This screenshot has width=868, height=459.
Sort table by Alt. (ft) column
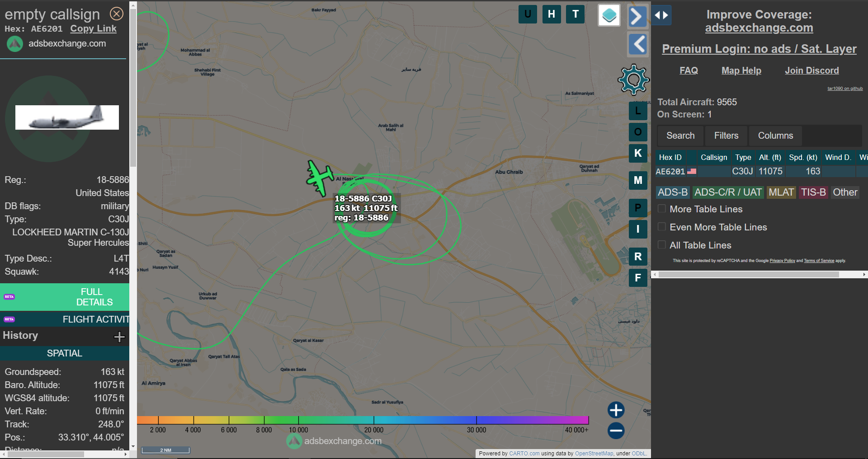770,157
